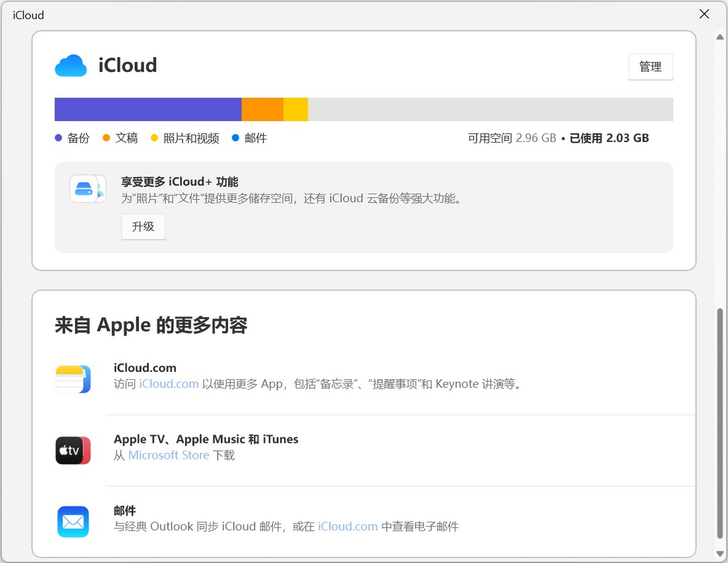Image resolution: width=728 pixels, height=563 pixels.
Task: Toggle the 备份 storage category label
Action: pos(79,138)
